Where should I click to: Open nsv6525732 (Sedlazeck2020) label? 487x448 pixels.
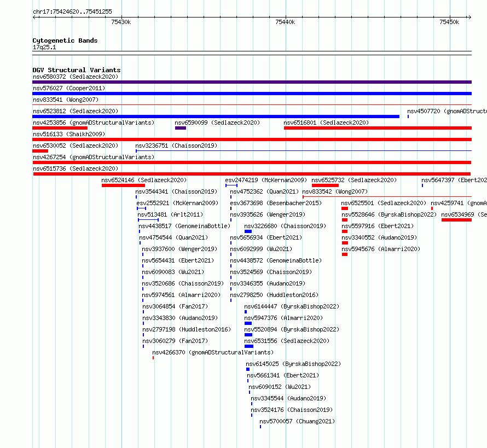click(x=354, y=180)
